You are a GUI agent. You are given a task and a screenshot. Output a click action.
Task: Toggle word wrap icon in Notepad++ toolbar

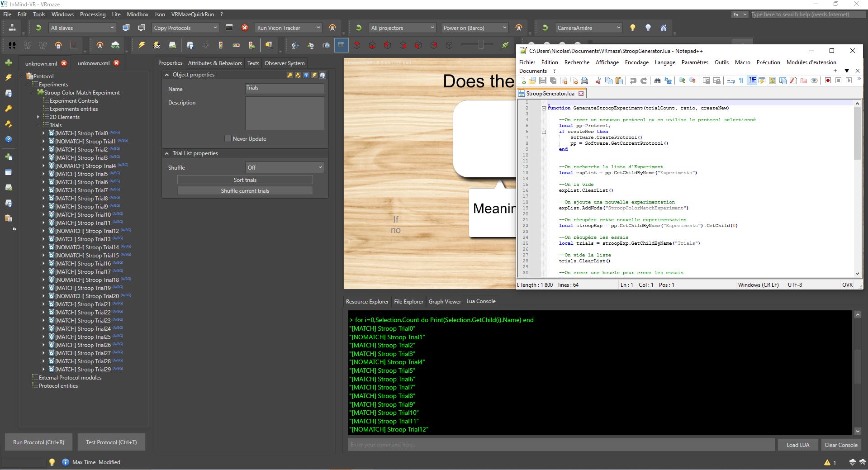[x=730, y=81]
